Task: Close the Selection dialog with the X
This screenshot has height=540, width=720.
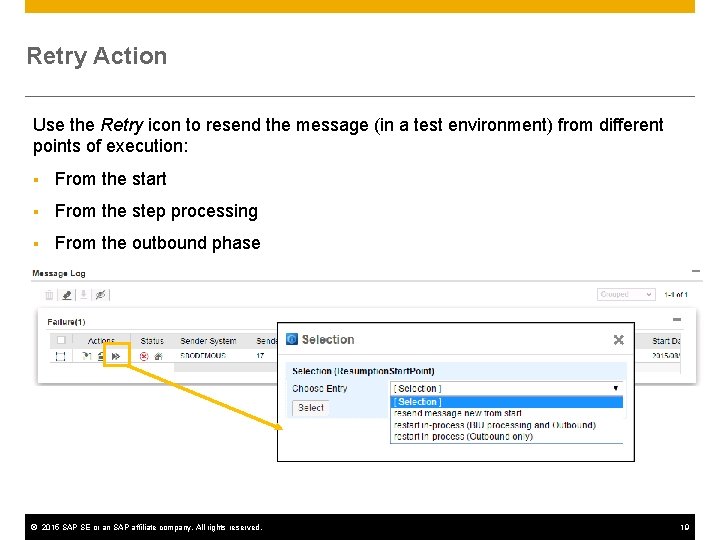Action: (x=619, y=340)
